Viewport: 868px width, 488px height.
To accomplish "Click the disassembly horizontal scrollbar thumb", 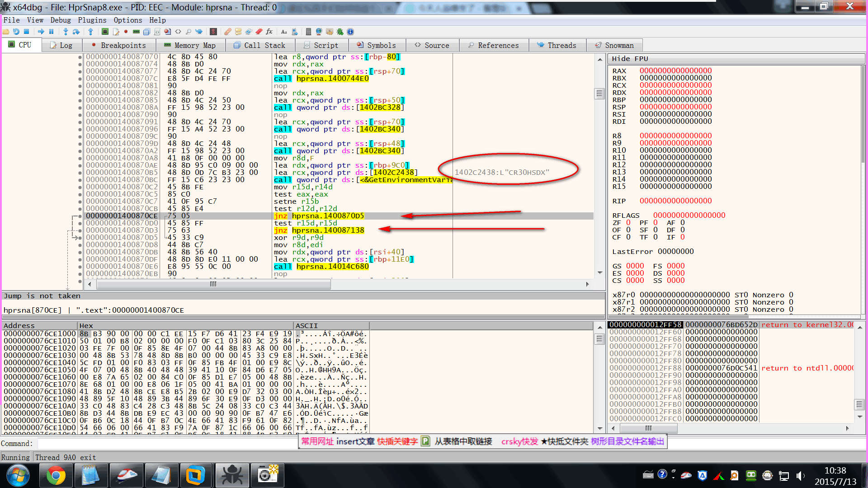I will (x=213, y=284).
